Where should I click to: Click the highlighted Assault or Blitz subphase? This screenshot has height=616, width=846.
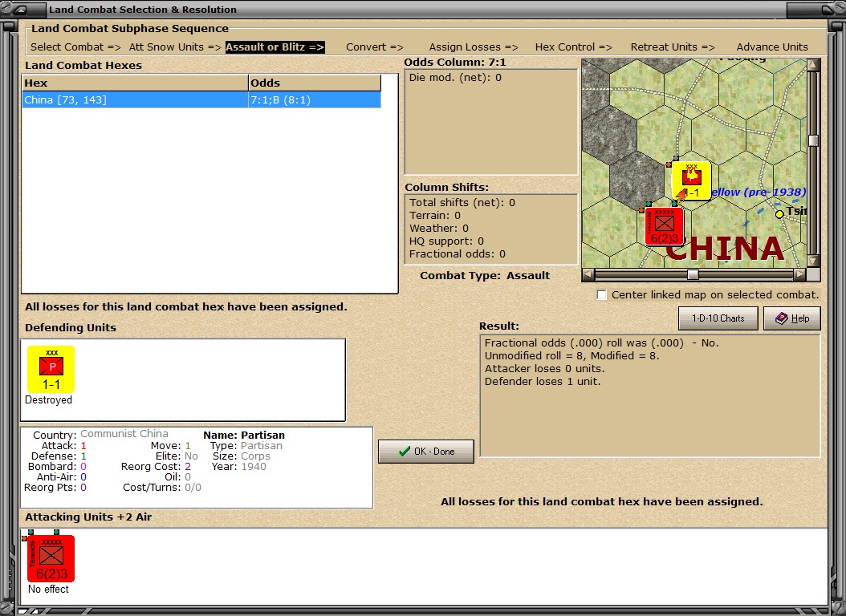pos(275,47)
